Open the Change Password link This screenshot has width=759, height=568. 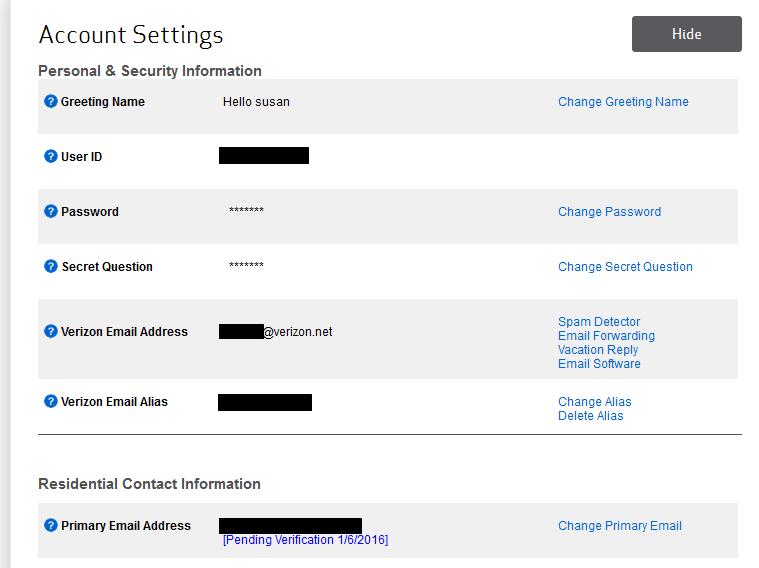tap(609, 212)
